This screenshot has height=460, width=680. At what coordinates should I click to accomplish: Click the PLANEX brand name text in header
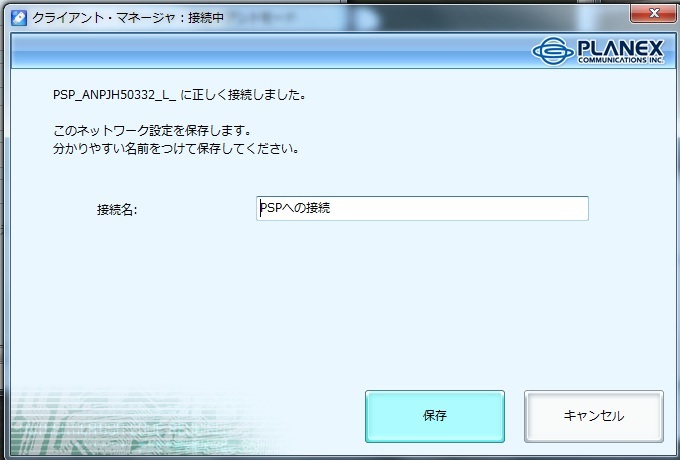(x=621, y=48)
